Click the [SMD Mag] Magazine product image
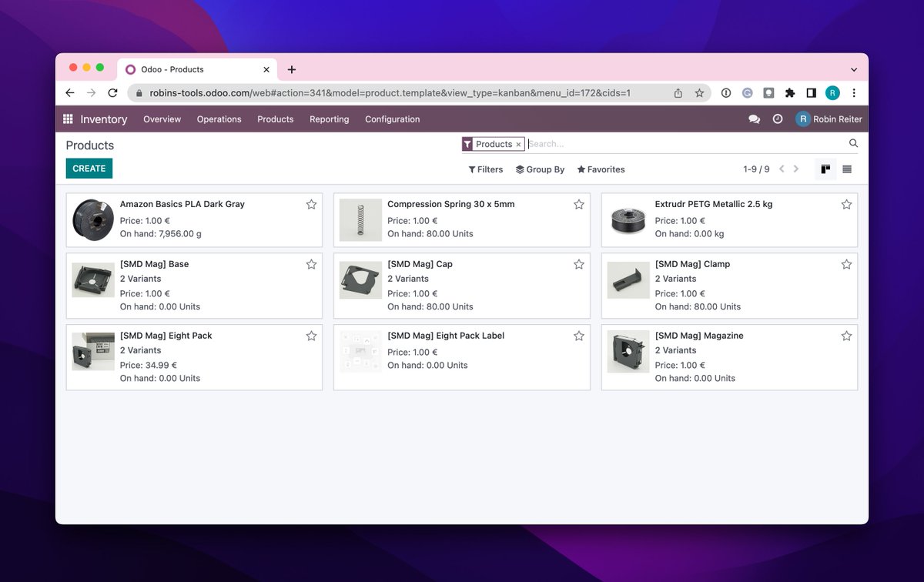Viewport: 924px width, 582px height. point(628,352)
